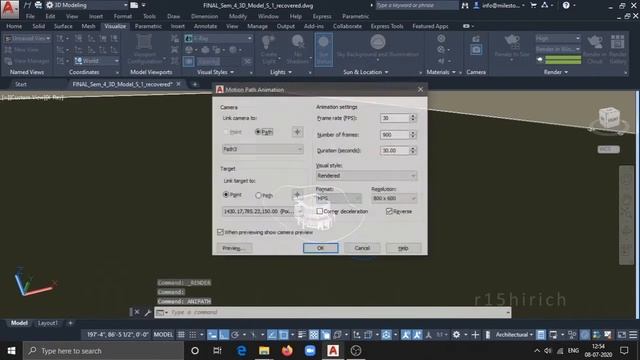
Task: Open the target point coordinates dropdown
Action: click(x=263, y=211)
